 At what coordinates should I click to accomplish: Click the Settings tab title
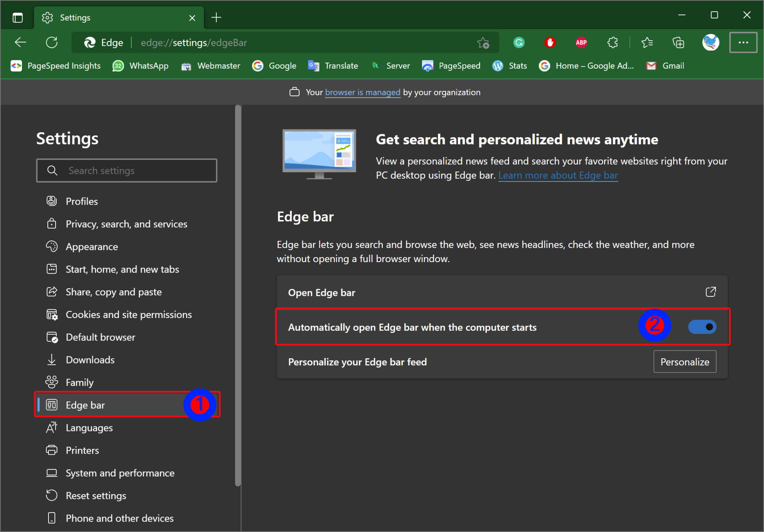point(75,18)
